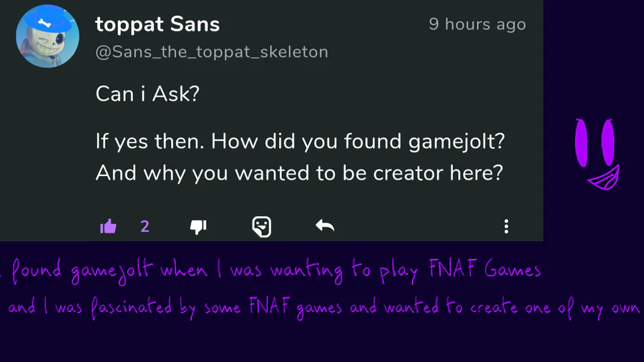Click the "Can i Ask?" comment text
The width and height of the screenshot is (644, 362).
point(147,94)
